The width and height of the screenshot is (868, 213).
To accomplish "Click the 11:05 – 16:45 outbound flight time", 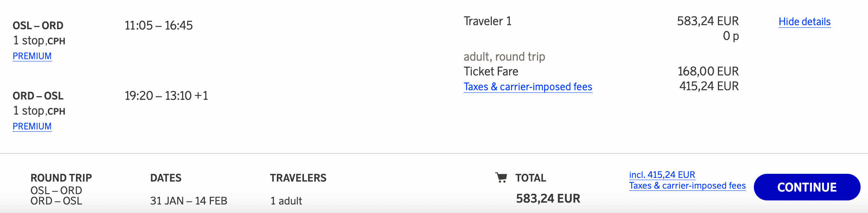I will [x=159, y=26].
